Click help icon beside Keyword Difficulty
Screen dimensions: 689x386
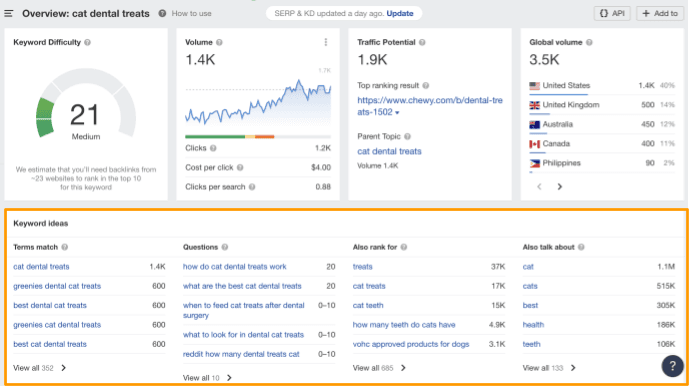pyautogui.click(x=87, y=42)
